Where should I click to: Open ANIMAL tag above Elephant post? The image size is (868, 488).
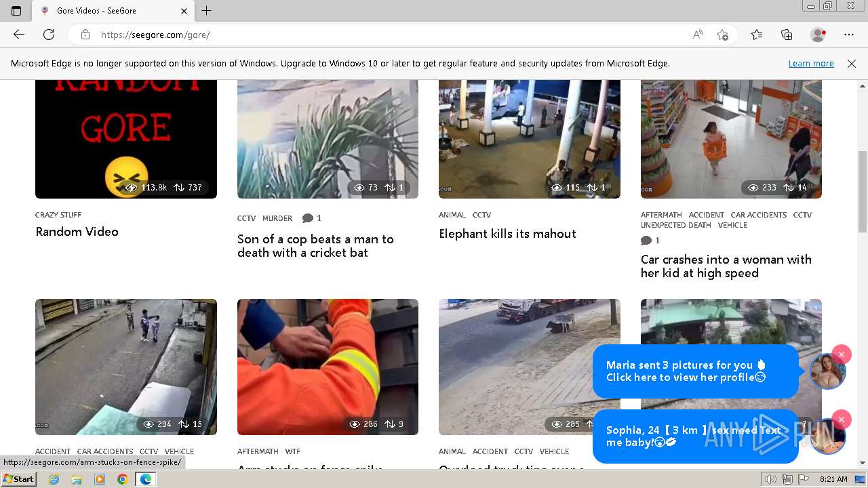[x=452, y=215]
